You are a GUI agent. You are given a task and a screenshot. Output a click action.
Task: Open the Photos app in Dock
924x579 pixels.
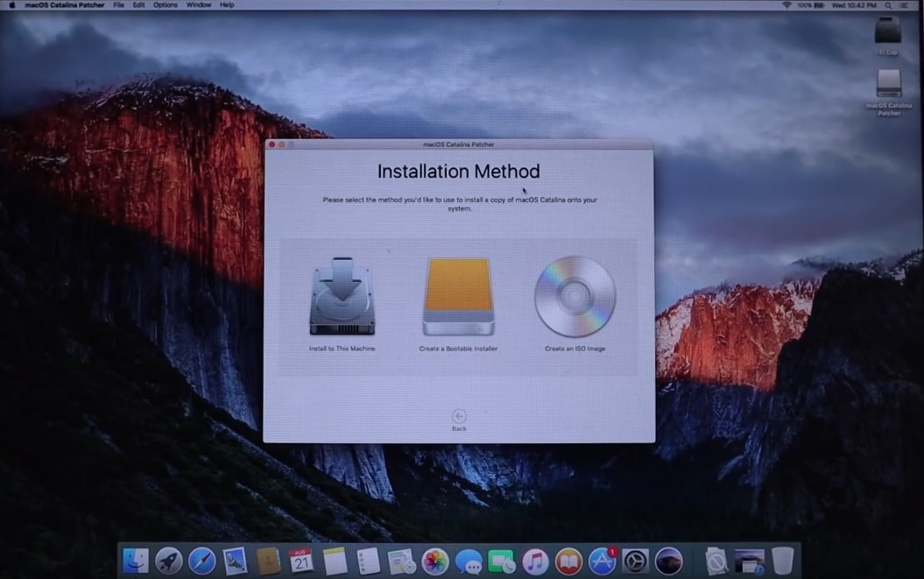tap(435, 561)
